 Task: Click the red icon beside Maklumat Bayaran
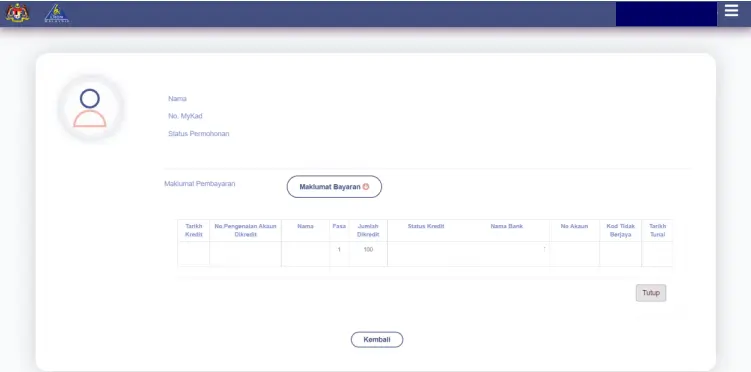366,187
